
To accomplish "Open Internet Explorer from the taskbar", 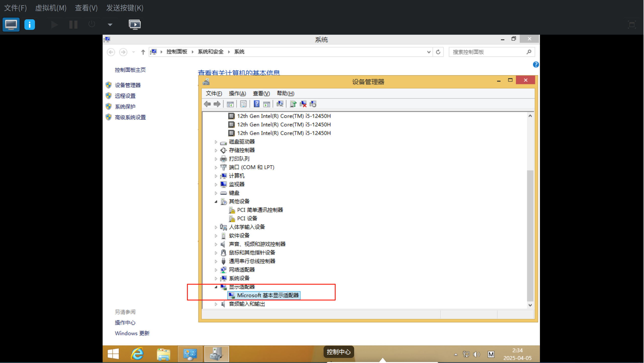I will (137, 354).
